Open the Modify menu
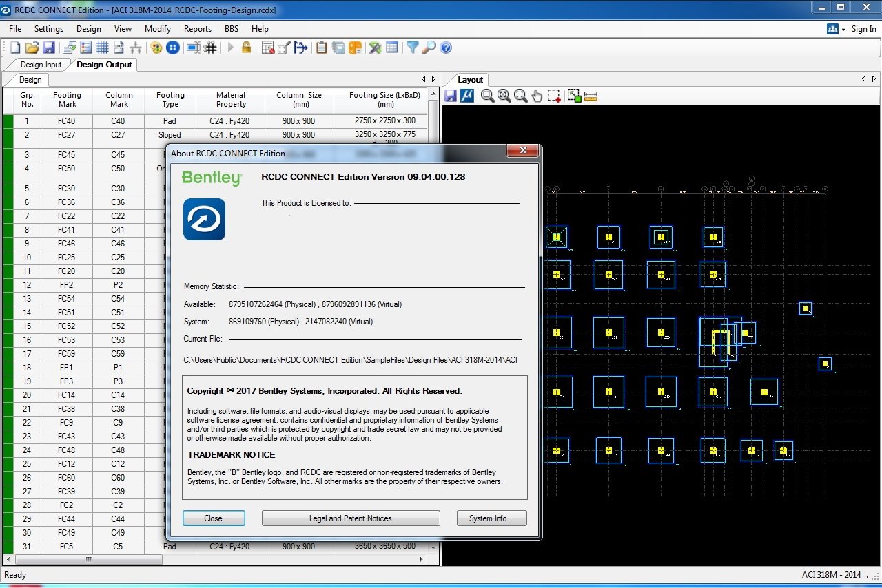 point(158,29)
